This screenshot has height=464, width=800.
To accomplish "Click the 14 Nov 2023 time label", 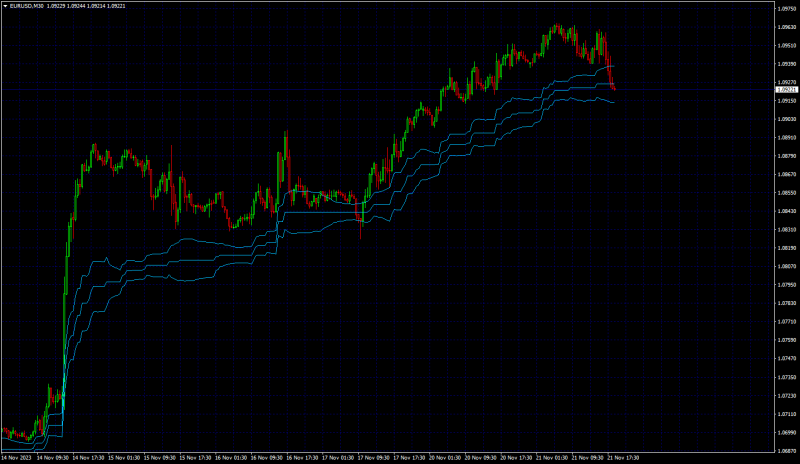I will (x=17, y=458).
